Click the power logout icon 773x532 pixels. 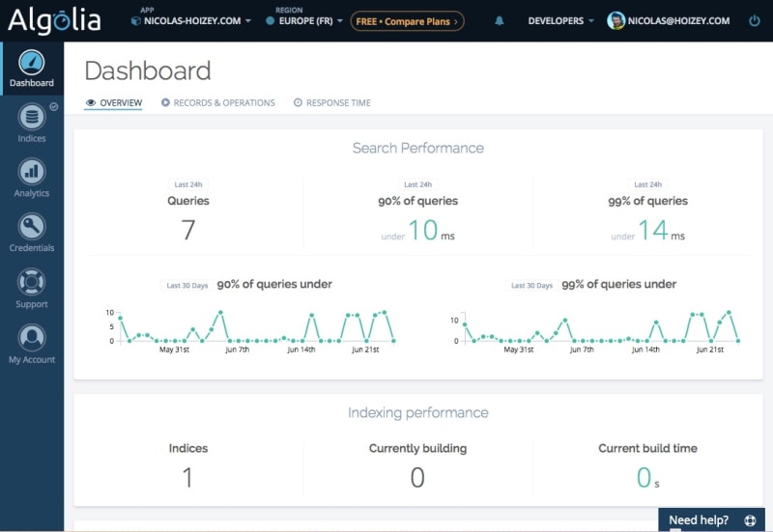click(755, 20)
